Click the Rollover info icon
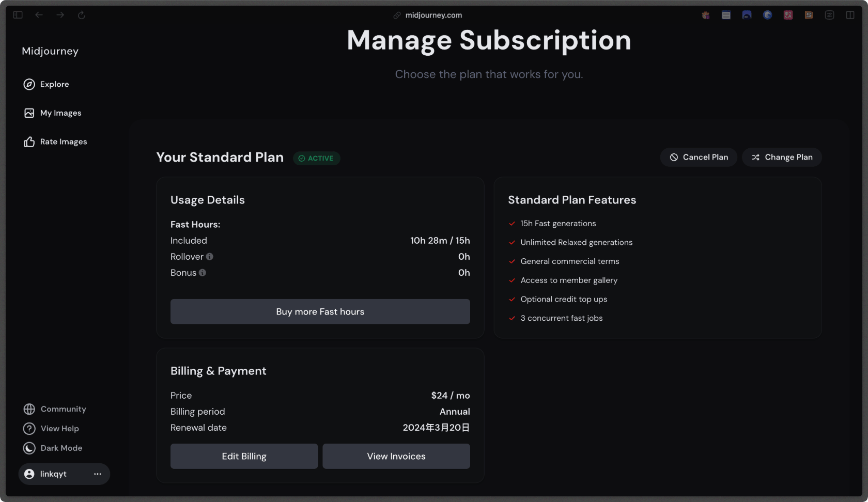This screenshot has height=502, width=868. click(x=210, y=257)
